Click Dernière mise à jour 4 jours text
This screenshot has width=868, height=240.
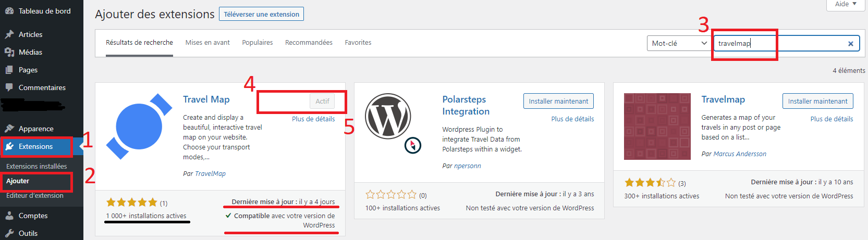[283, 202]
